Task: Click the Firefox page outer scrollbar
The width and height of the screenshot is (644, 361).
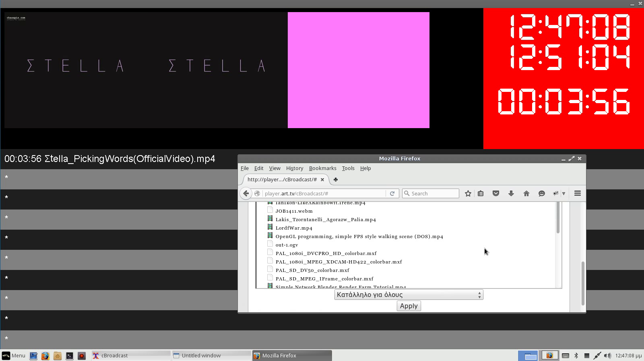Action: 582,283
